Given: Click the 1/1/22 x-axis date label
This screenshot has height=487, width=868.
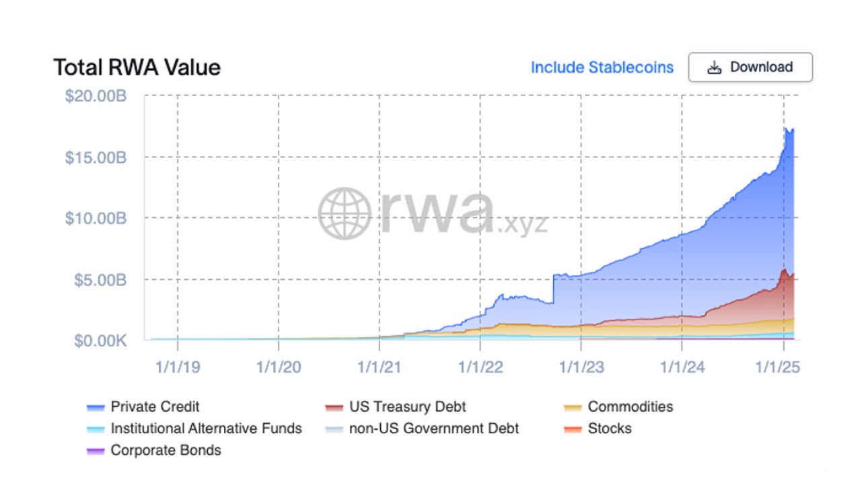Looking at the screenshot, I should coord(480,367).
